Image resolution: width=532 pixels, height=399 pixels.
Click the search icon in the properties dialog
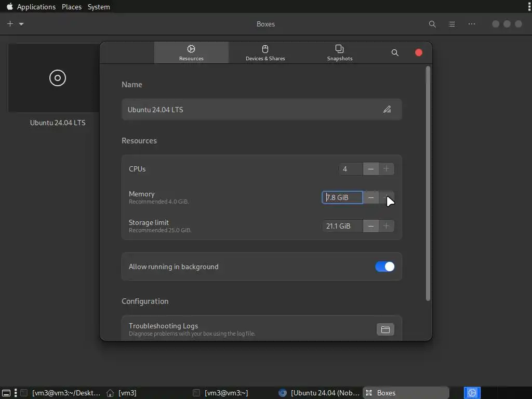(395, 53)
